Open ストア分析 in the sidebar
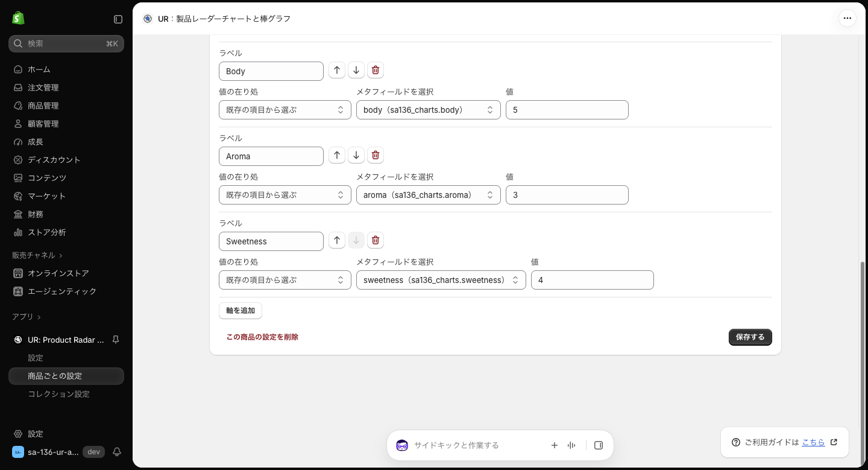868x470 pixels. point(66,232)
